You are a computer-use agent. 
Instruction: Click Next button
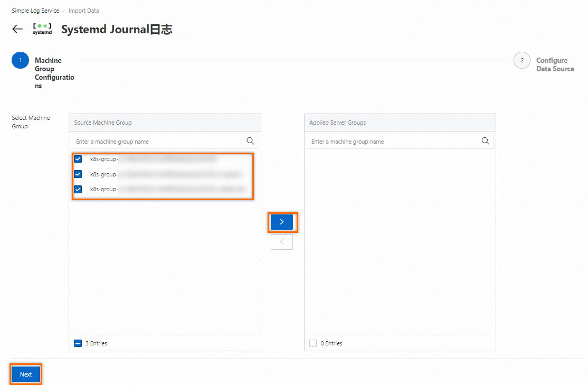point(26,374)
